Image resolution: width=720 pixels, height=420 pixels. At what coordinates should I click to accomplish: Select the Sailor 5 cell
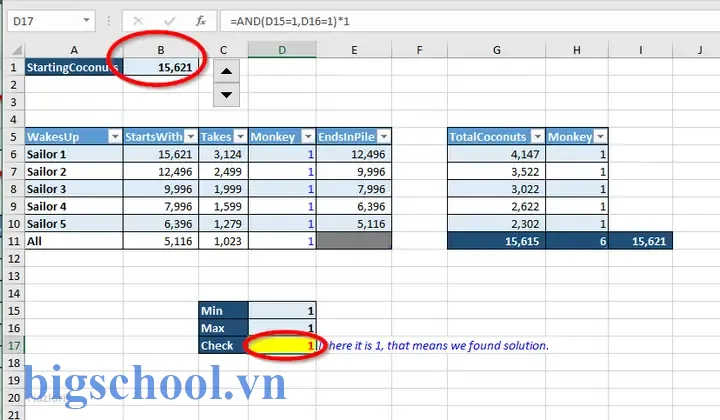tap(74, 224)
